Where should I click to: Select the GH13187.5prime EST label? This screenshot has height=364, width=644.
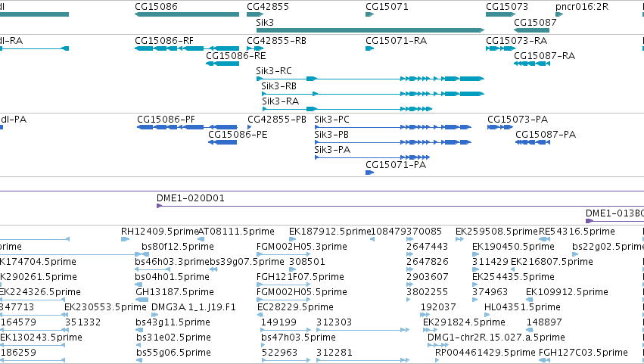click(175, 293)
